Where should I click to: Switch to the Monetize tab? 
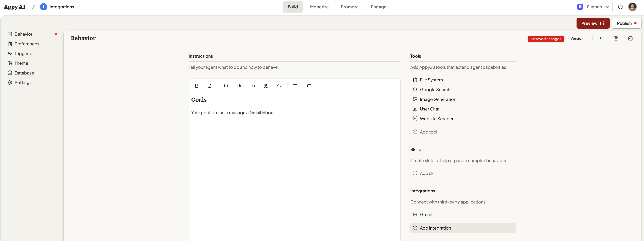[x=319, y=7]
